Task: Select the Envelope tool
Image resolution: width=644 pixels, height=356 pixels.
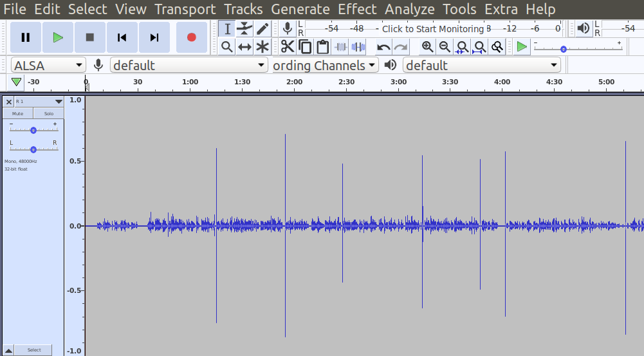Action: 244,29
